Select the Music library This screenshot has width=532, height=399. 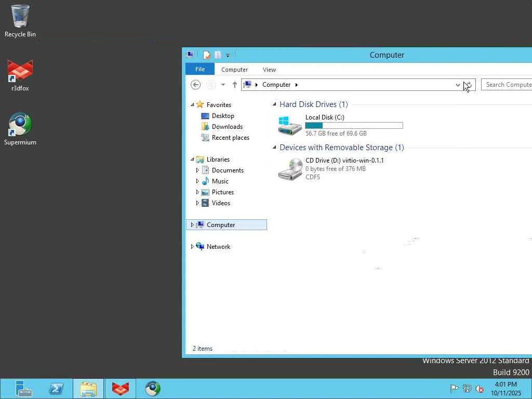(x=220, y=181)
